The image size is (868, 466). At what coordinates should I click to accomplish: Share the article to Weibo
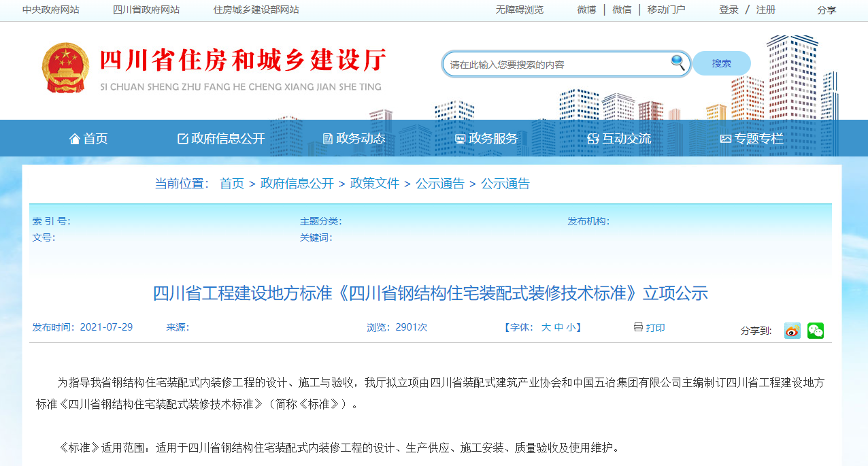pos(791,330)
